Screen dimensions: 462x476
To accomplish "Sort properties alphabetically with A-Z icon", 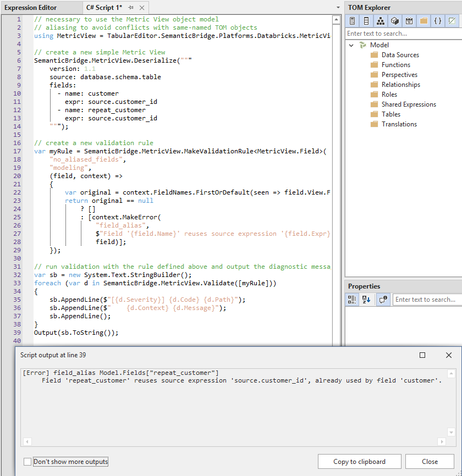I will tap(366, 300).
